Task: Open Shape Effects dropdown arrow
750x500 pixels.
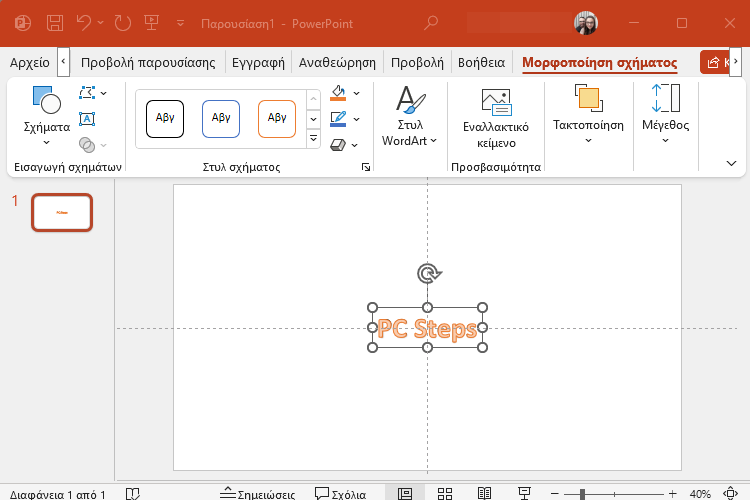Action: (354, 145)
